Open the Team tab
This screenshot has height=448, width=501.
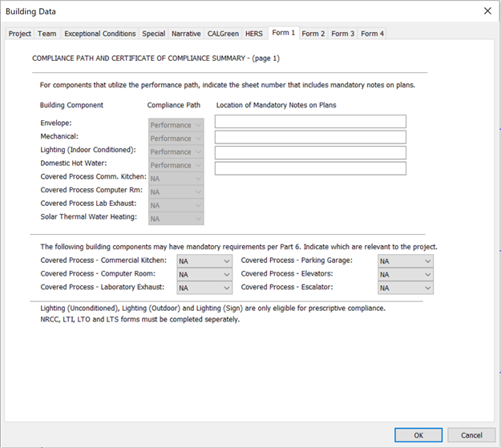[x=46, y=34]
